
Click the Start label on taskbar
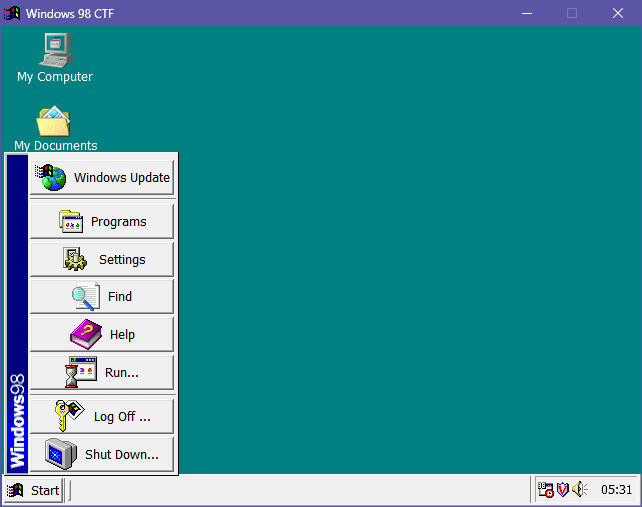pos(45,490)
